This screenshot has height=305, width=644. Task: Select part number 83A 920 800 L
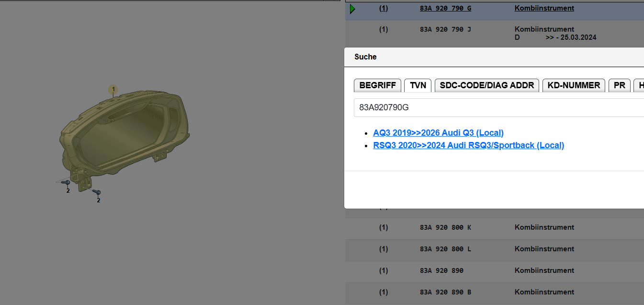coord(445,249)
